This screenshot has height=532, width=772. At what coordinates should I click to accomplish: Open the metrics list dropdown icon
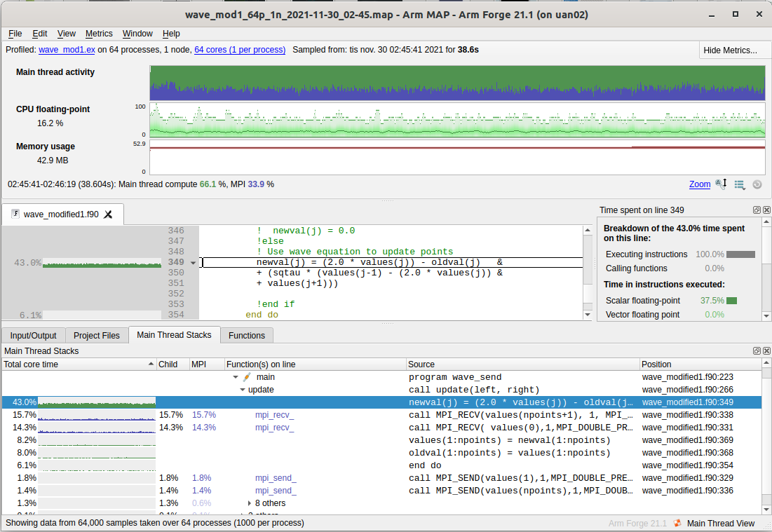coord(740,184)
